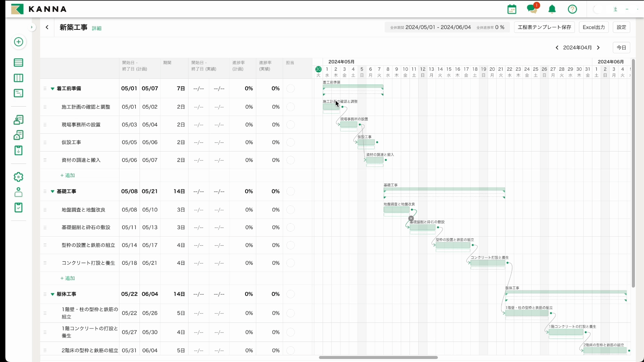Open the notifications bell icon

pos(552,9)
